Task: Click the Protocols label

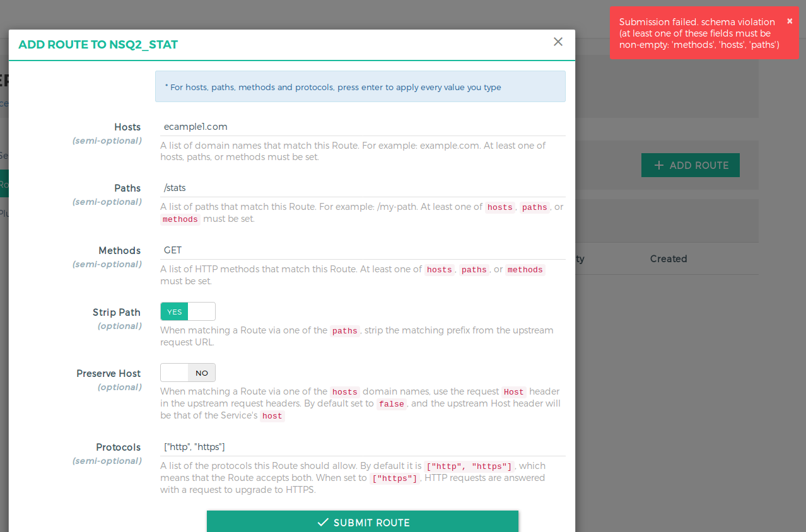Action: coord(119,447)
